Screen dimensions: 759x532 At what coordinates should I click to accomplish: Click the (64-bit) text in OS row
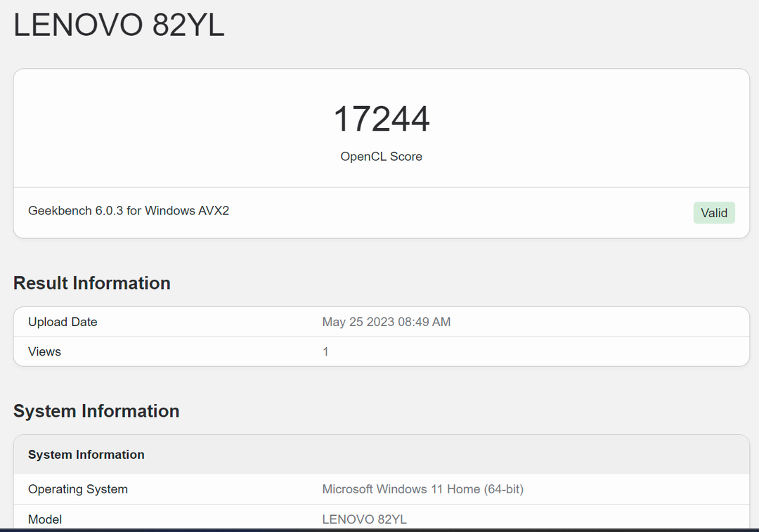(x=503, y=489)
